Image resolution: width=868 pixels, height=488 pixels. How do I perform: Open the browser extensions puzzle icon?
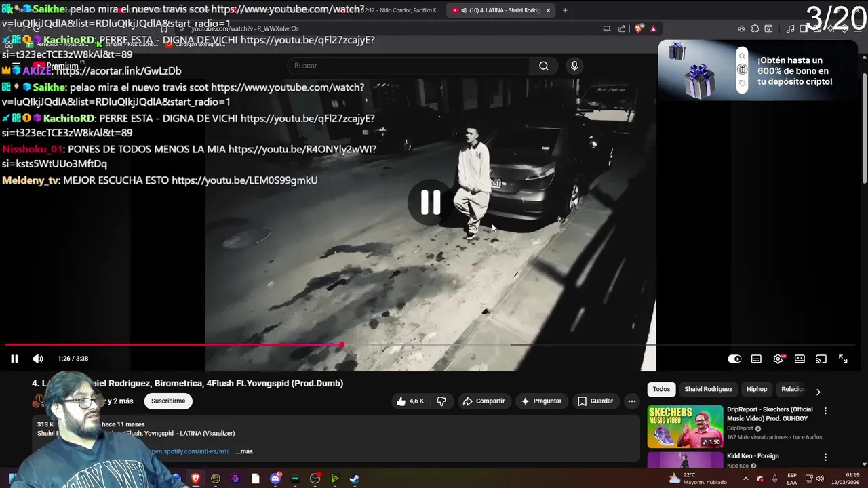[x=755, y=28]
